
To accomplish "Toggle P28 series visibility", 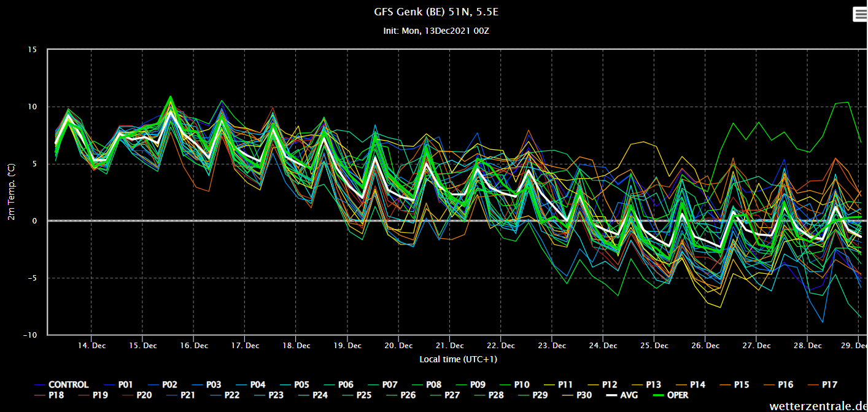I will click(x=488, y=395).
